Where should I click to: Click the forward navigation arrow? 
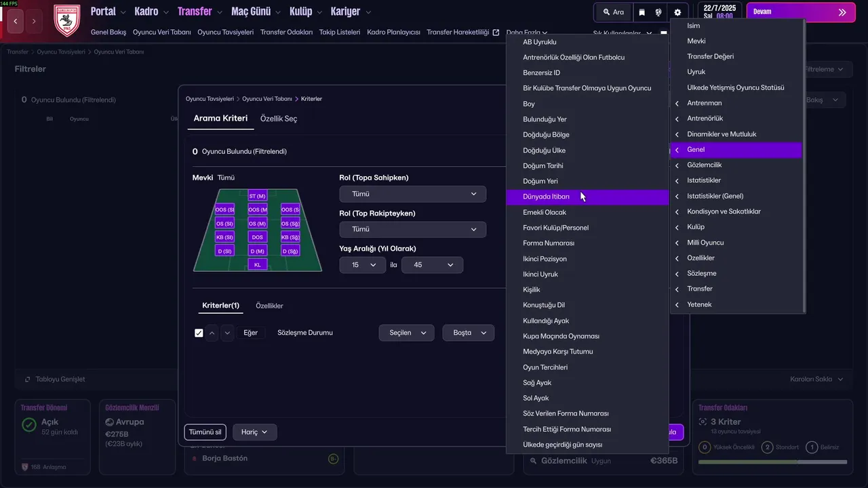[34, 21]
